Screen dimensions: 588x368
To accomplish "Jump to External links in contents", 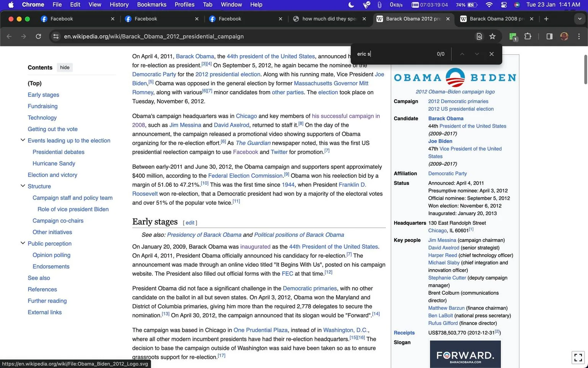I will [x=44, y=312].
